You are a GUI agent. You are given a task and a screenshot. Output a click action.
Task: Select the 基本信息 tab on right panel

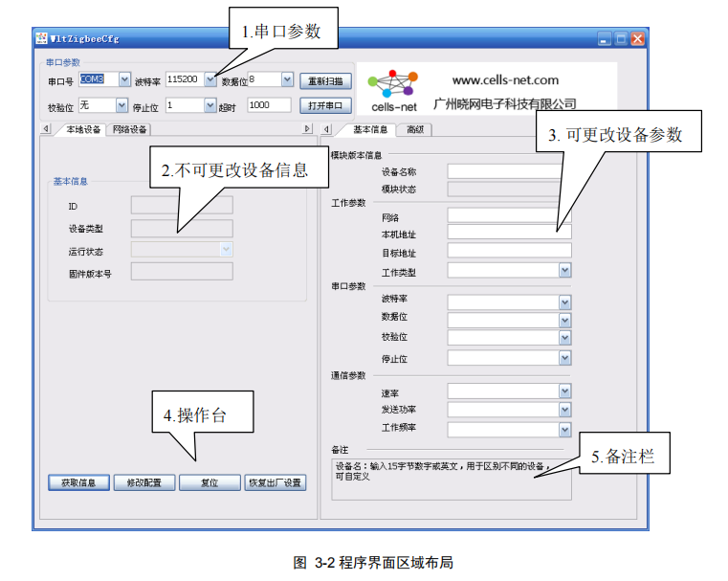pos(370,129)
